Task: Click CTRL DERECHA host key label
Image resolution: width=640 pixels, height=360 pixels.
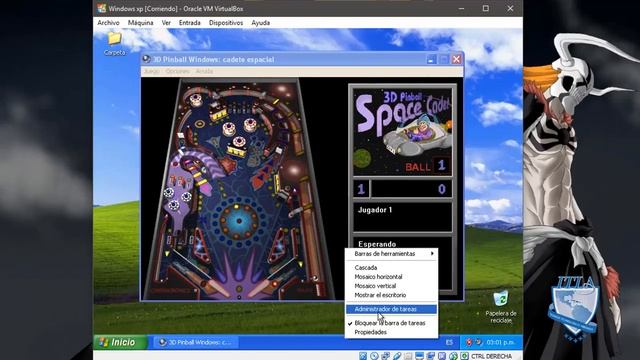Action: pyautogui.click(x=491, y=356)
